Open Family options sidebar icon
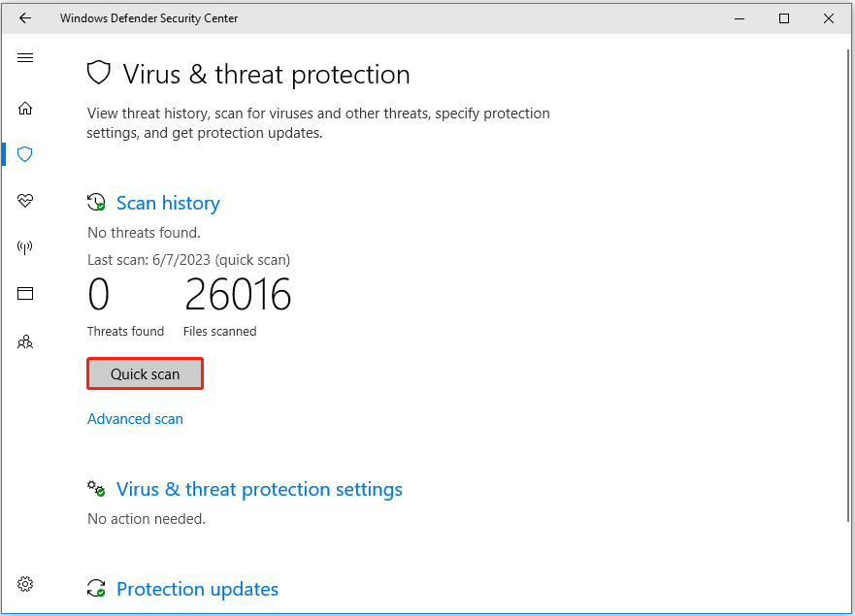 click(25, 341)
